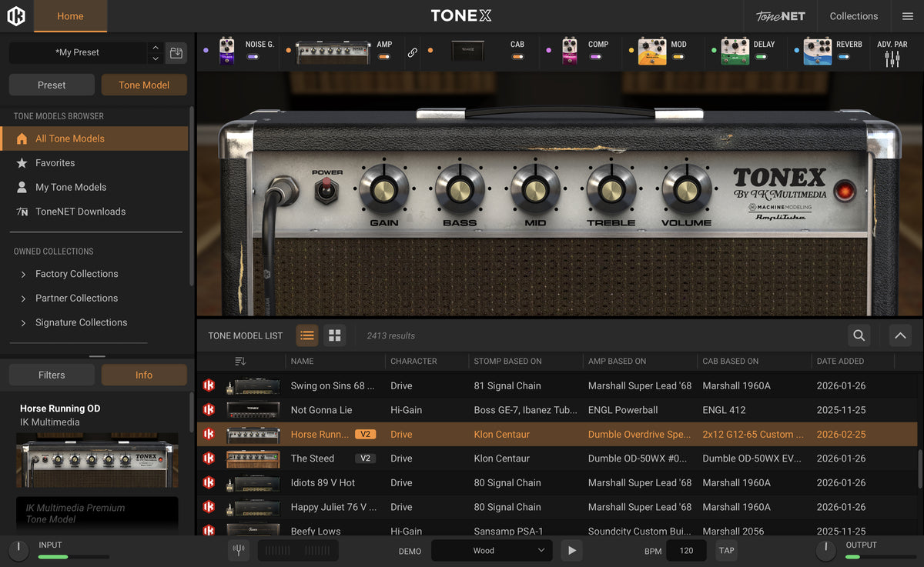
Task: Open ToneNET from the top bar
Action: 780,16
